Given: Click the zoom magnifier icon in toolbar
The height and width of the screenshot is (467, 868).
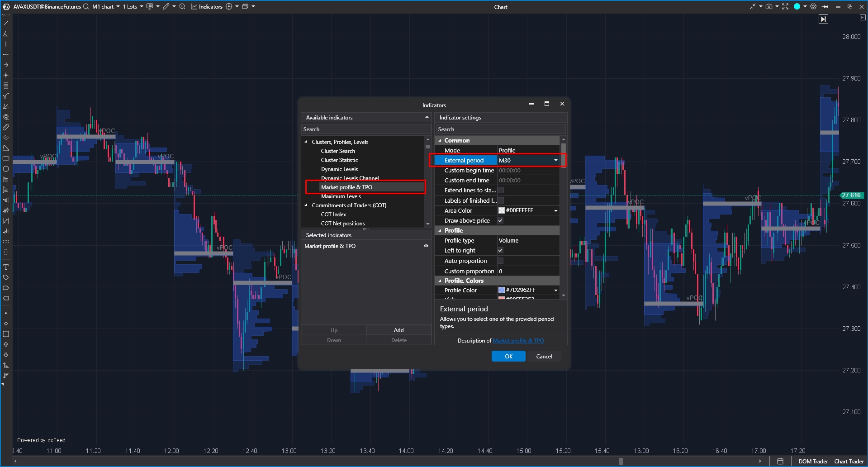Looking at the screenshot, I should 182,6.
